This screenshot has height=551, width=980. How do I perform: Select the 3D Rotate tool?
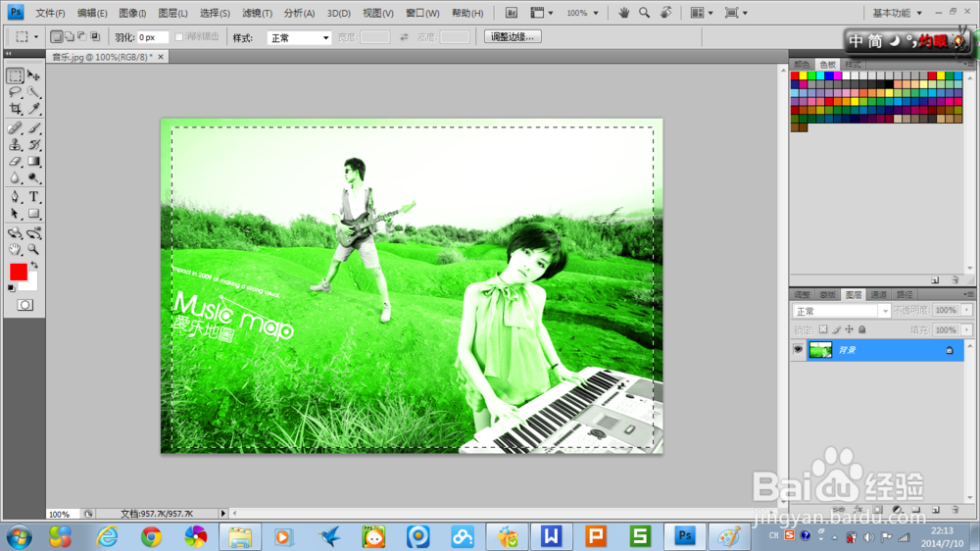(x=15, y=233)
